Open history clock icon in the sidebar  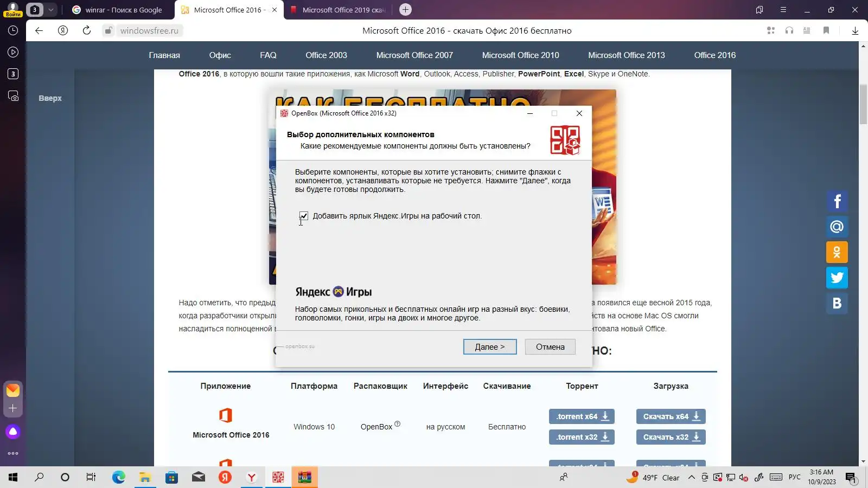click(x=13, y=30)
